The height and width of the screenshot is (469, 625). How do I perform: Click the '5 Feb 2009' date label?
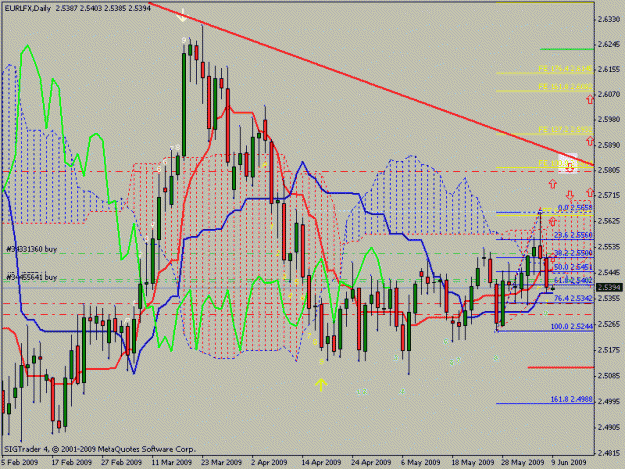(x=20, y=462)
